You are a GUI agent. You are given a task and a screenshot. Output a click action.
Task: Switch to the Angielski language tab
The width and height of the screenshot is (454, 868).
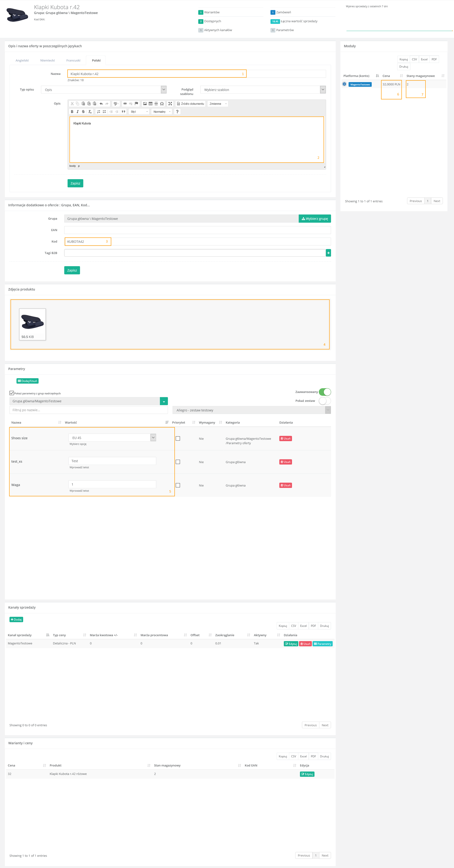click(22, 61)
